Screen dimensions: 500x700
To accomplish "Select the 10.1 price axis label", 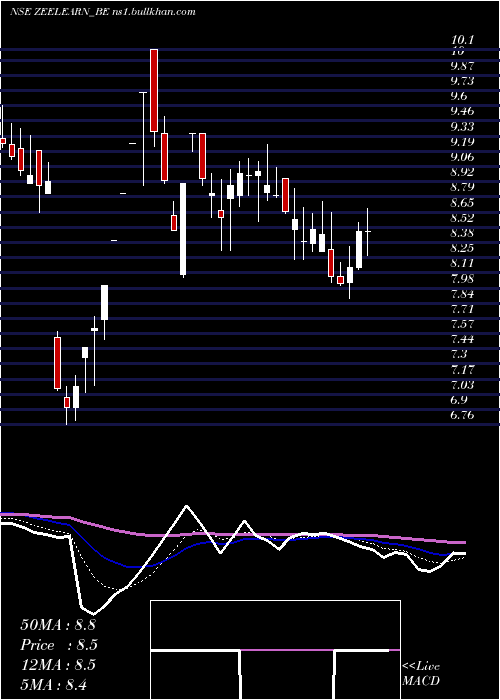I will (x=462, y=40).
